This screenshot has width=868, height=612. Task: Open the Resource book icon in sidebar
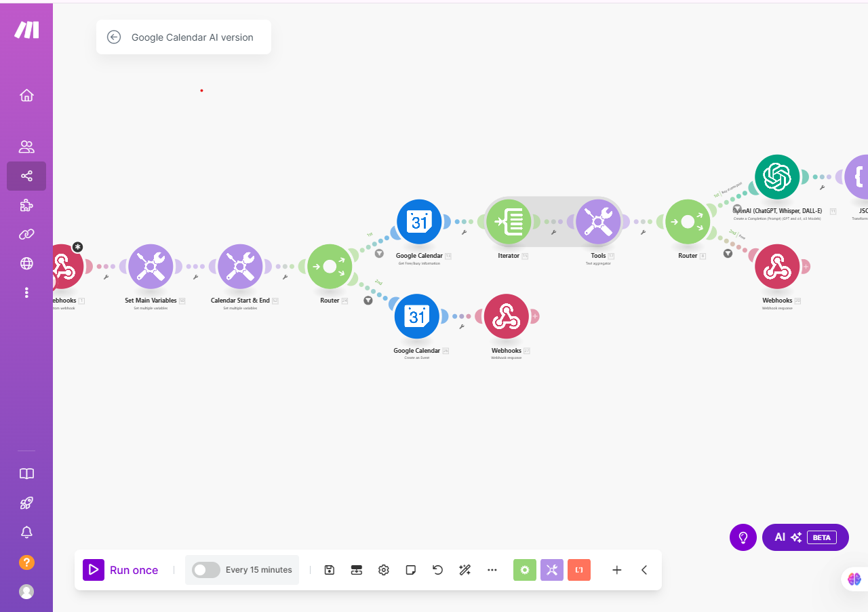coord(26,474)
